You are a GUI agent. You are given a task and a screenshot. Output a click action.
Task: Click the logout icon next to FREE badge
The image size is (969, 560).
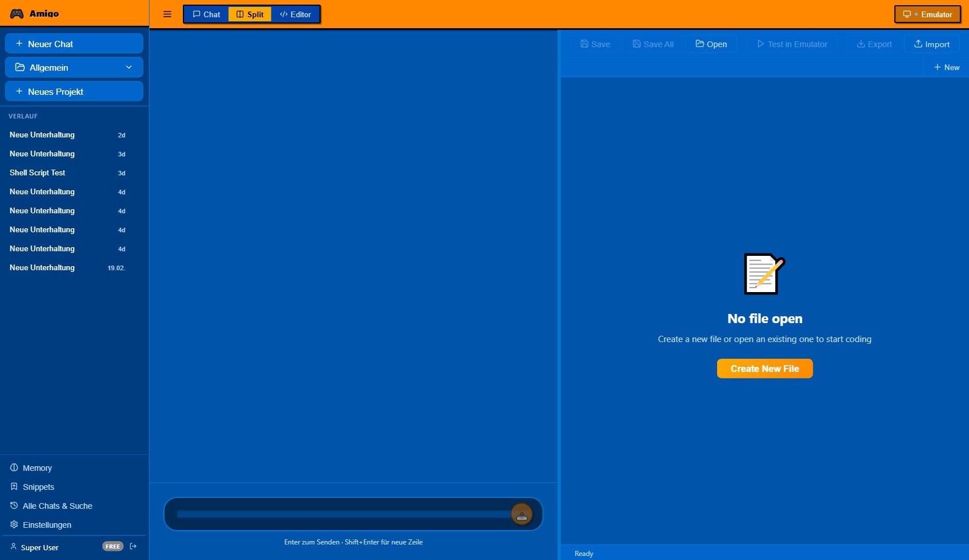[x=133, y=546]
